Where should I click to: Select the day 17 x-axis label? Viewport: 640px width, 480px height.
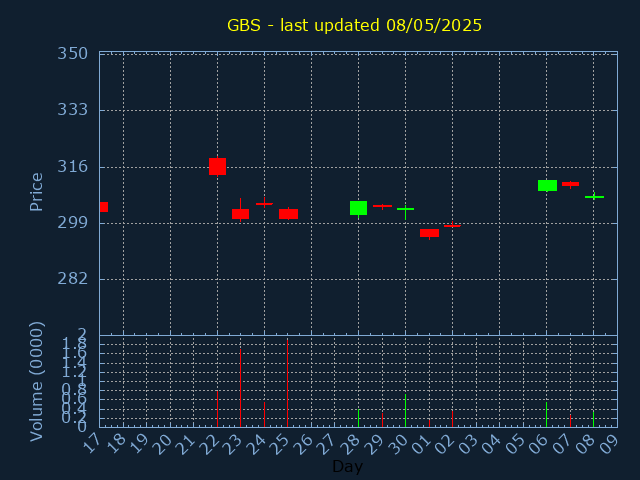click(91, 443)
